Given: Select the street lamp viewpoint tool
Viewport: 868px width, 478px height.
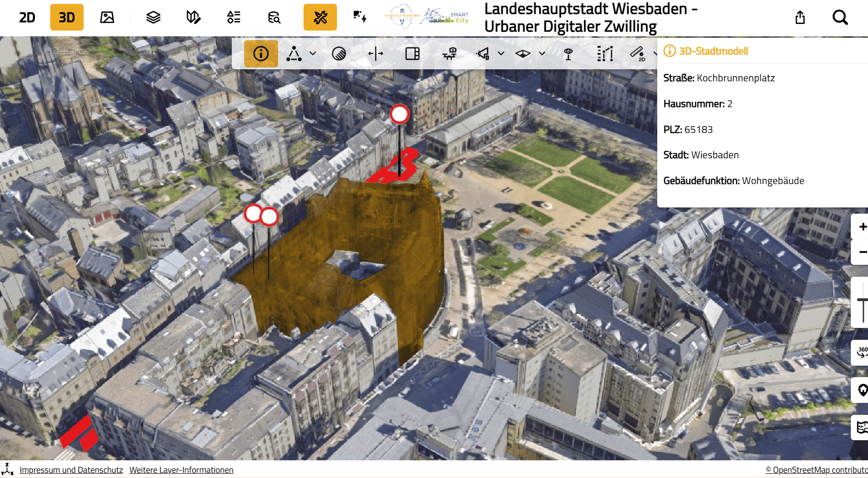Looking at the screenshot, I should (x=568, y=54).
